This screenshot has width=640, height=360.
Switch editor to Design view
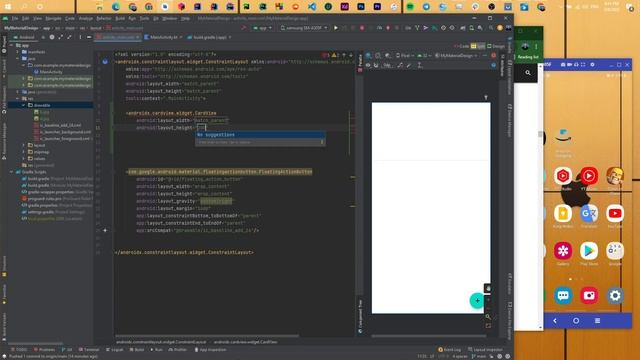pos(496,47)
